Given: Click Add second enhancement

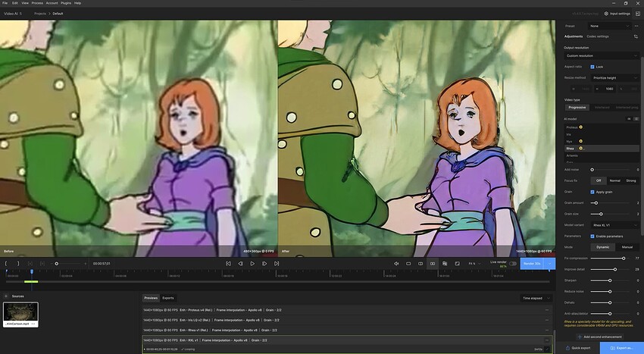Looking at the screenshot, I should [x=599, y=337].
